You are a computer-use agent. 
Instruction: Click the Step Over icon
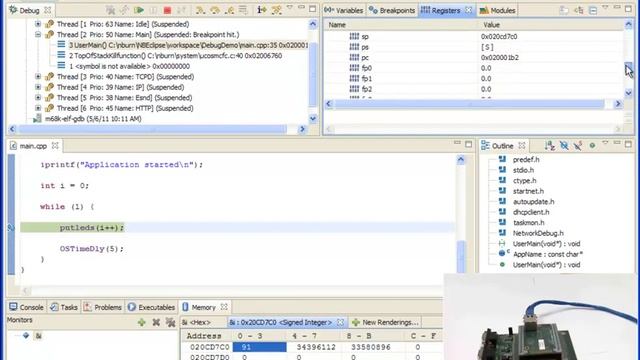pos(215,10)
